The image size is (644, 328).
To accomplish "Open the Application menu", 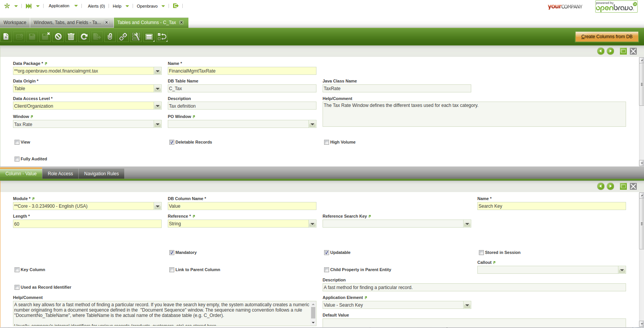I will [59, 6].
